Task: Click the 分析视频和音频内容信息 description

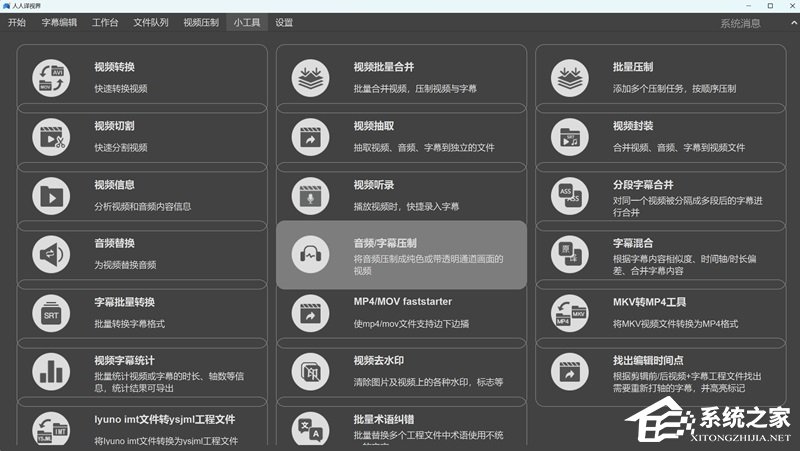Action: [x=142, y=207]
